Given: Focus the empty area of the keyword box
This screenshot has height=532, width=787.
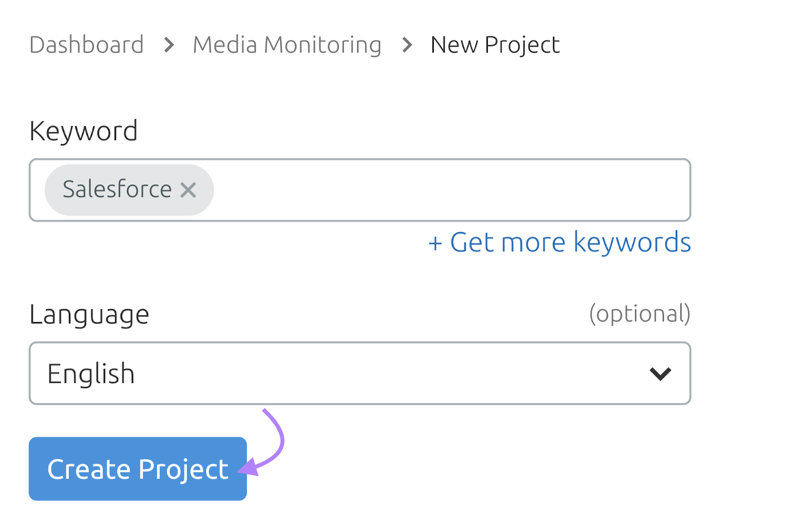Looking at the screenshot, I should click(443, 190).
